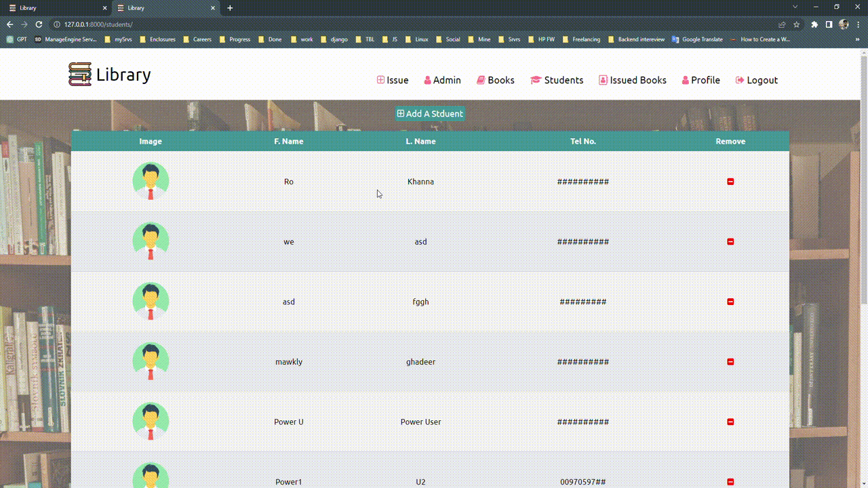Click last name cell Power User
The width and height of the screenshot is (868, 488).
tap(420, 422)
